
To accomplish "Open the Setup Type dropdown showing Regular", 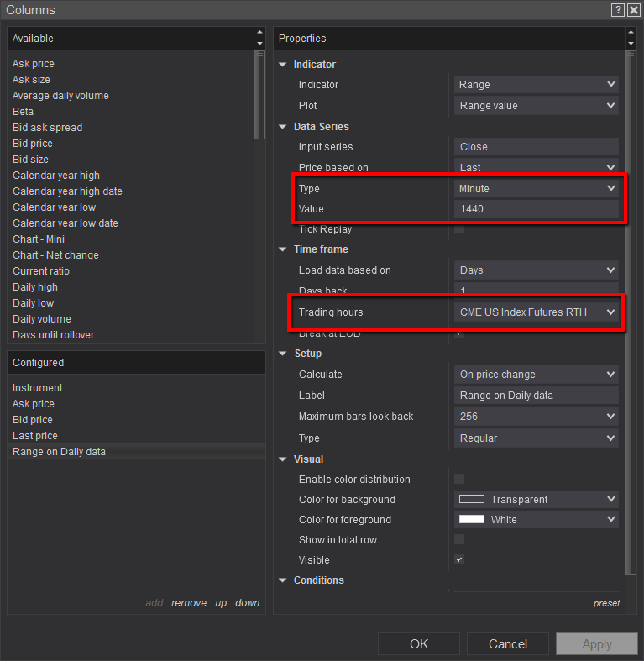I will (x=536, y=438).
